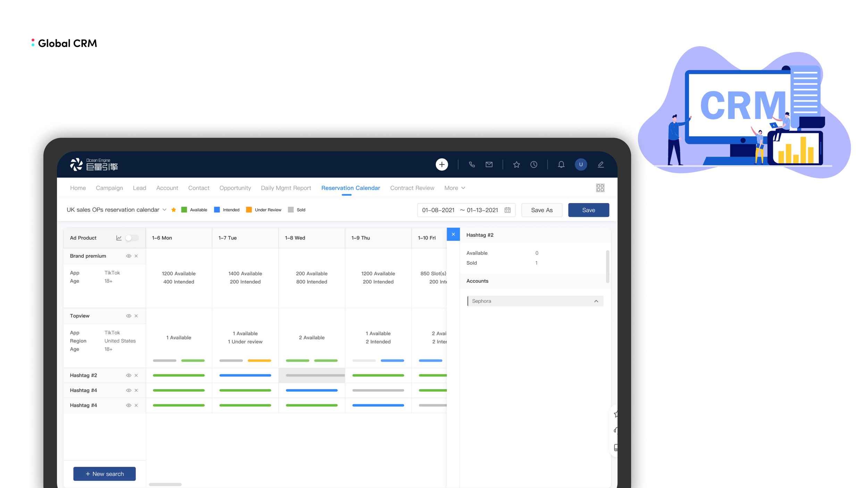Click the Save As button
868x488 pixels.
[541, 210]
